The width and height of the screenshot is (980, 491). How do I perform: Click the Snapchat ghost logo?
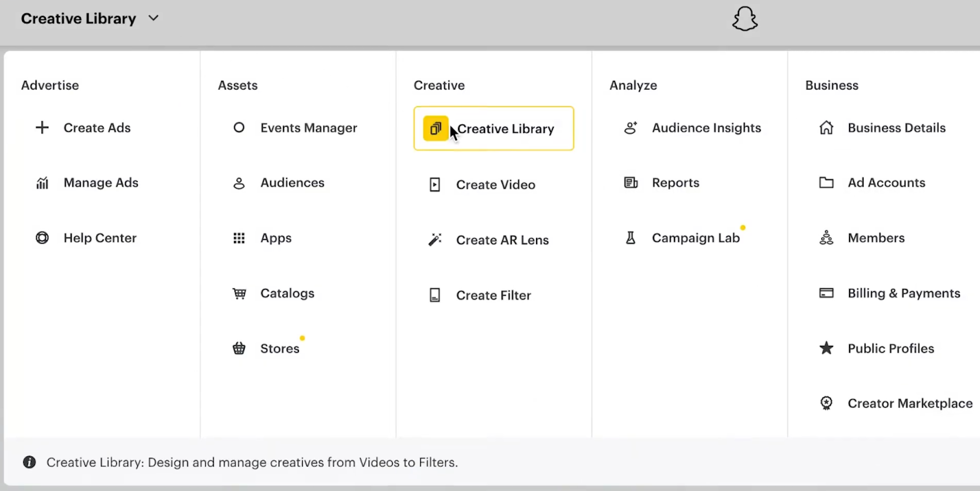tap(745, 19)
